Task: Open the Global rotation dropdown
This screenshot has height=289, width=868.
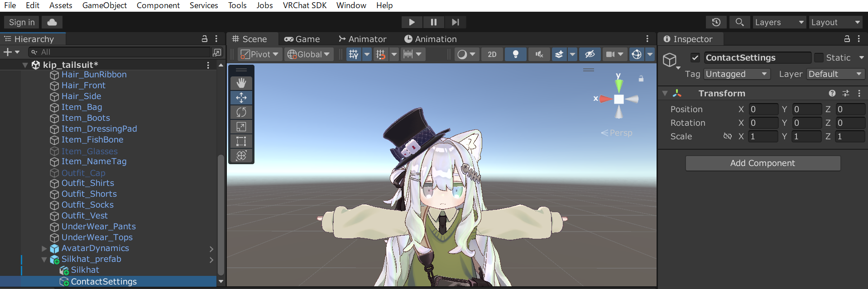Action: 309,54
